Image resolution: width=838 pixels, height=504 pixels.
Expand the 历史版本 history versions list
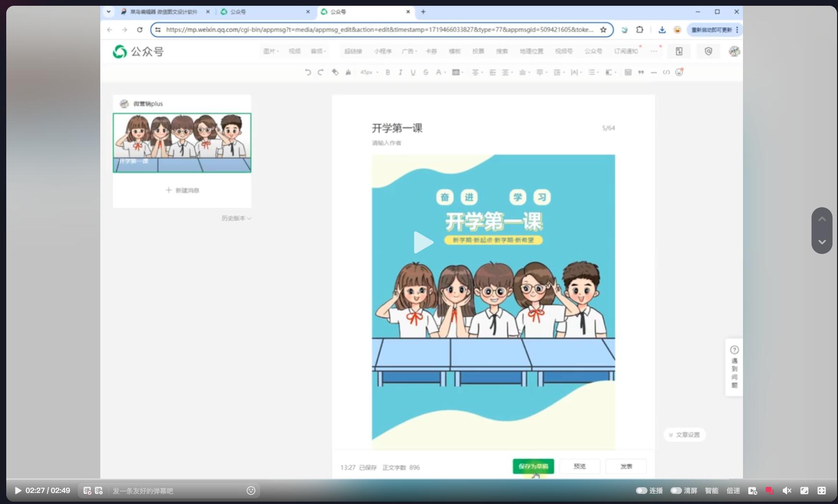[x=236, y=218]
